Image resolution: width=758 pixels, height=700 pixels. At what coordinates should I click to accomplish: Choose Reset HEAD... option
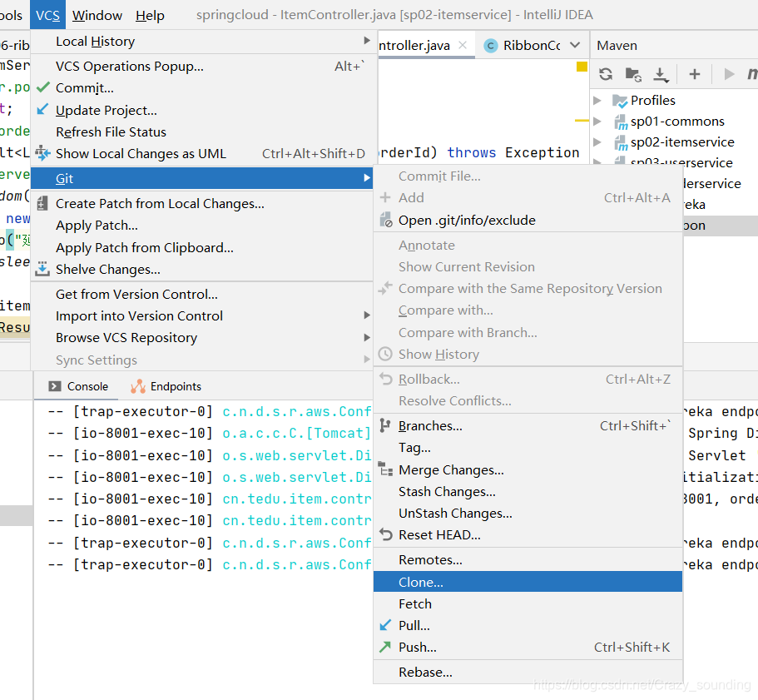tap(528, 535)
